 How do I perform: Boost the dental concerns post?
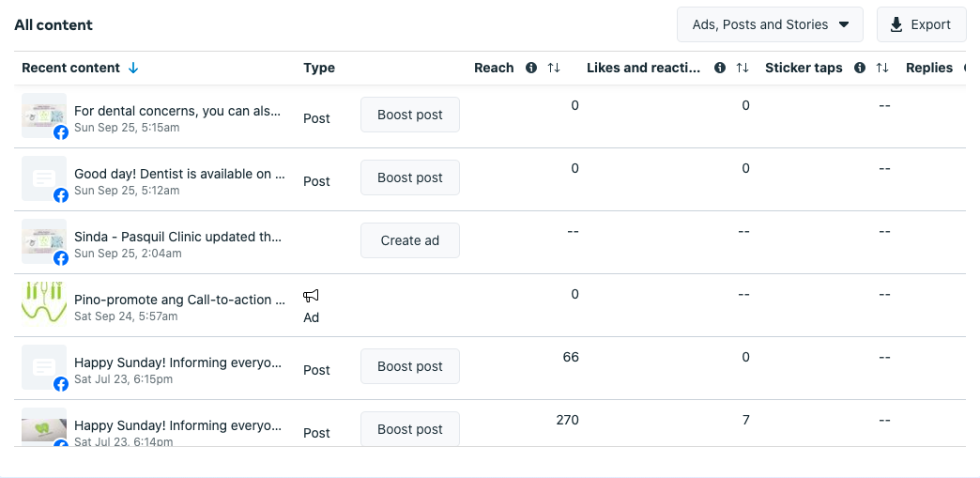[410, 115]
